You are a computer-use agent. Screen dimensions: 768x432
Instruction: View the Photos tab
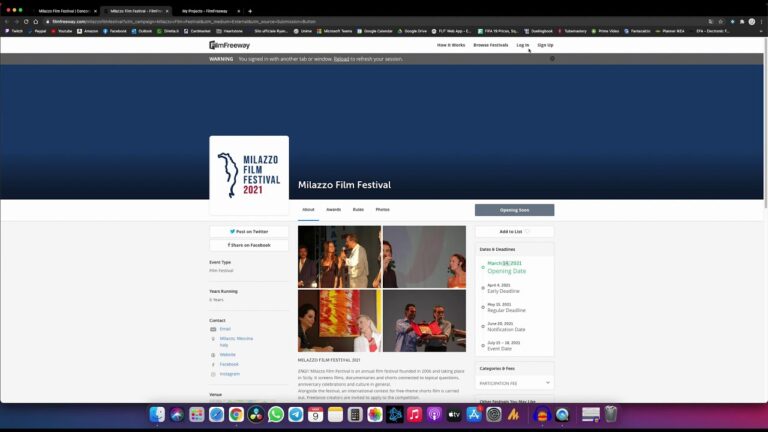[x=382, y=210]
